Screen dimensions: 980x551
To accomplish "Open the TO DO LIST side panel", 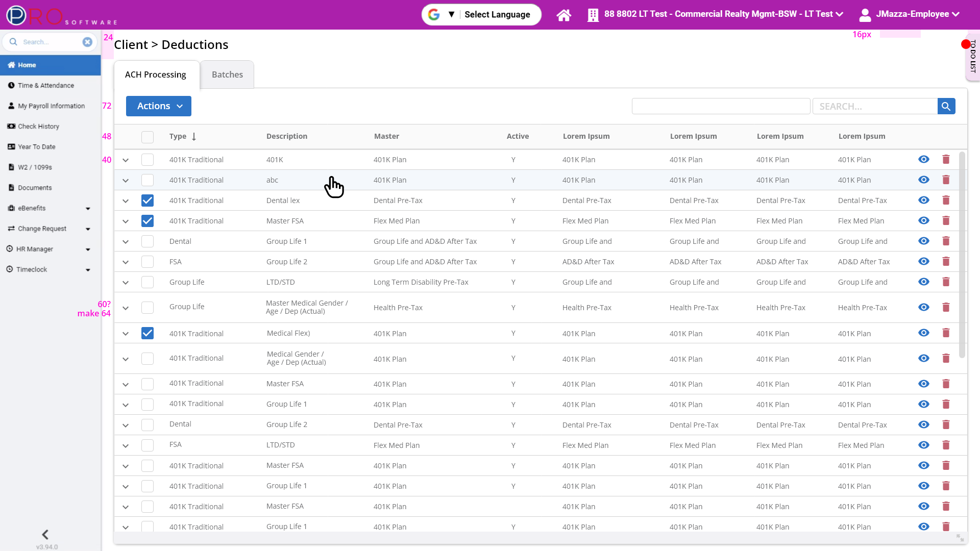I will pos(972,56).
